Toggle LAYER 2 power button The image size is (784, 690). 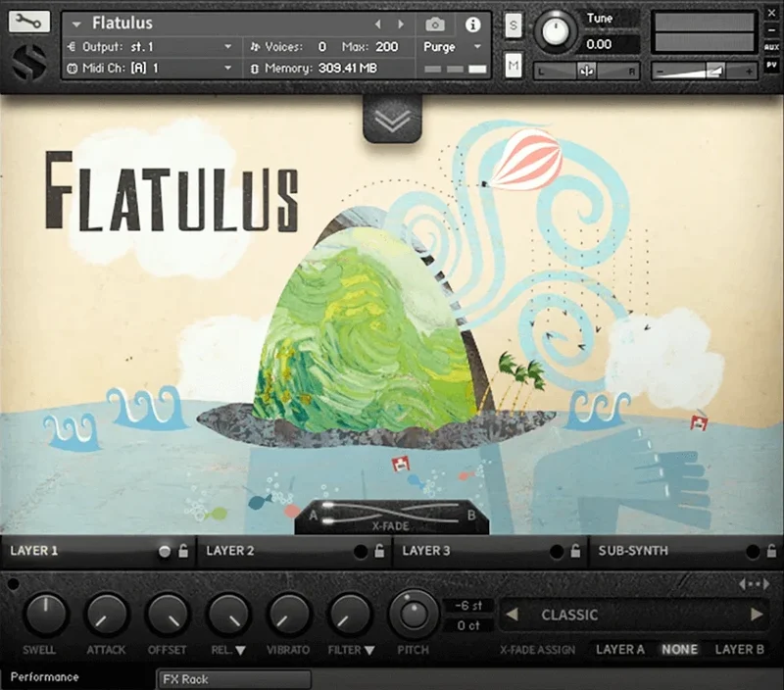tap(360, 552)
